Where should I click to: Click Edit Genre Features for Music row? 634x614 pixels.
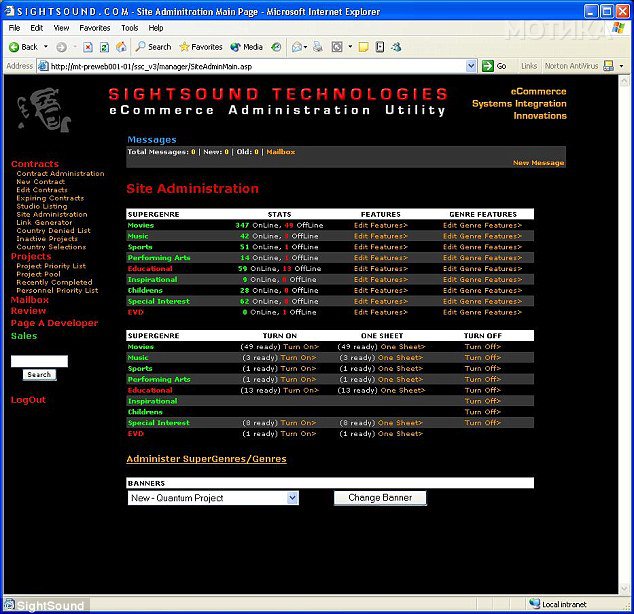(x=482, y=236)
